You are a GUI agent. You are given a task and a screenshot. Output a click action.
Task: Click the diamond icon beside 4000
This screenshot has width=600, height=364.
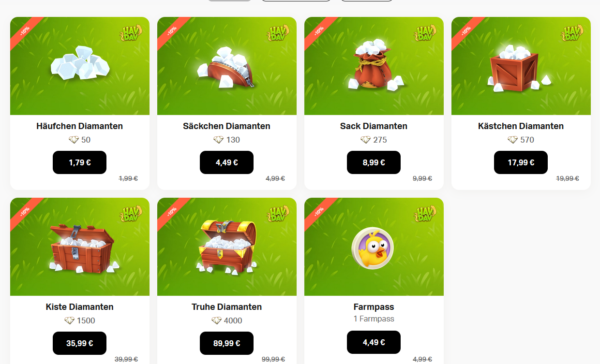216,320
